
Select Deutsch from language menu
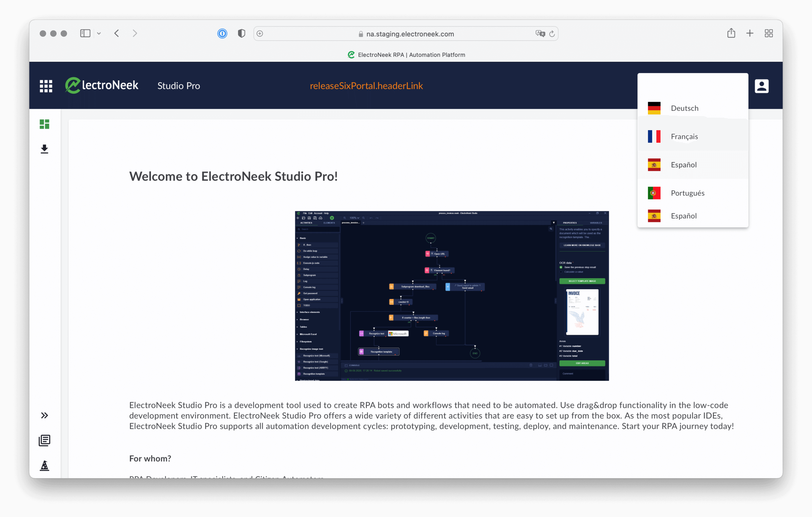[684, 108]
